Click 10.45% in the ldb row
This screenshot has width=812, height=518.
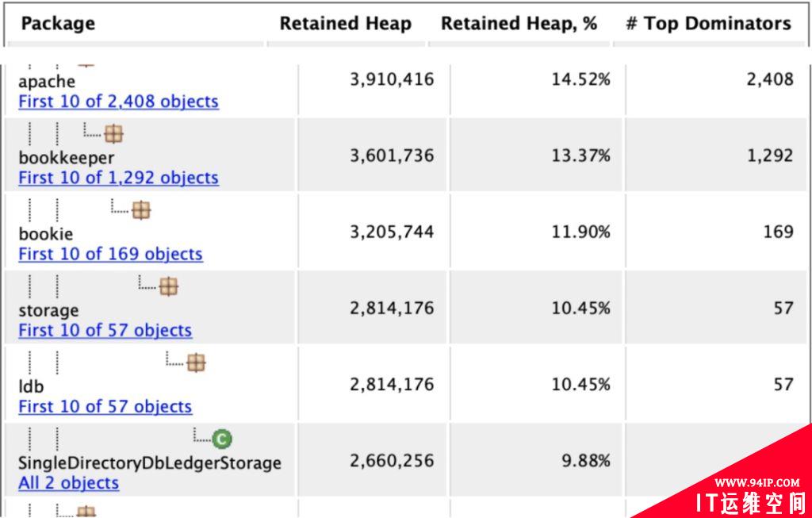580,385
